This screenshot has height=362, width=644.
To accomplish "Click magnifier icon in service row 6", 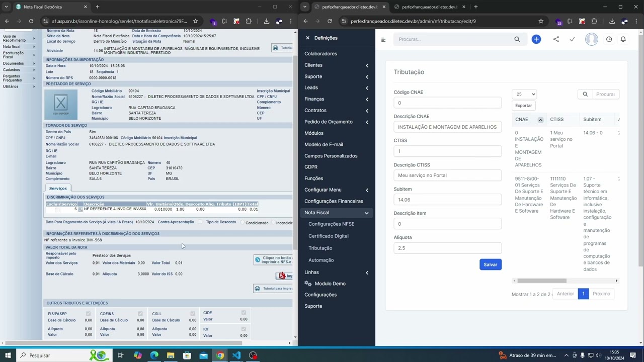I will pyautogui.click(x=80, y=209).
